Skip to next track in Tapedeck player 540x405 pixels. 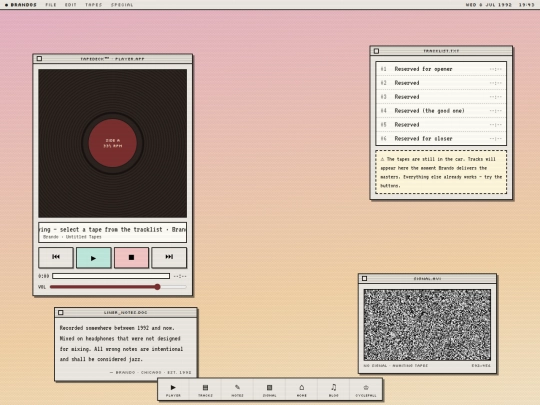tap(169, 257)
